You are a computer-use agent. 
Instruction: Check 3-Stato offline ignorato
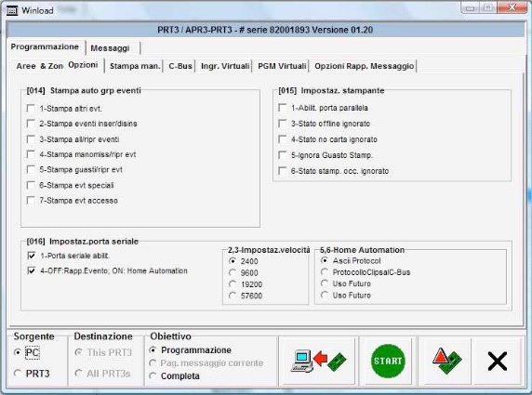[x=283, y=124]
